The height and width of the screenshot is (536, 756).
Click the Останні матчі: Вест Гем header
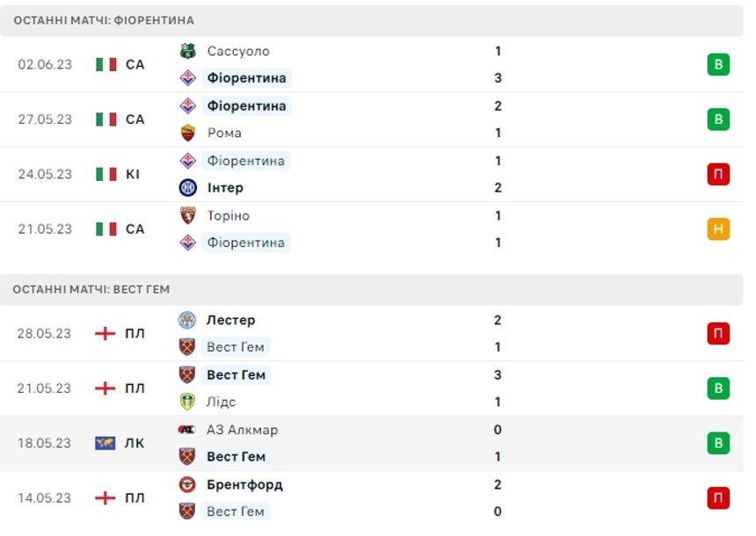click(x=372, y=289)
